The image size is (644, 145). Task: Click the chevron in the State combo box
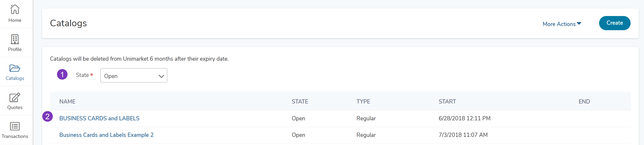161,76
